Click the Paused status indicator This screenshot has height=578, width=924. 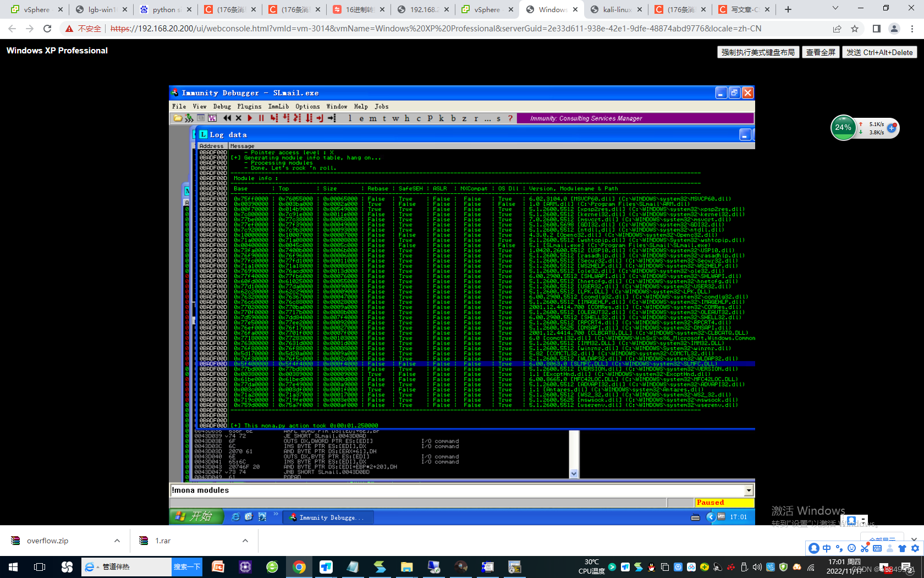[724, 503]
